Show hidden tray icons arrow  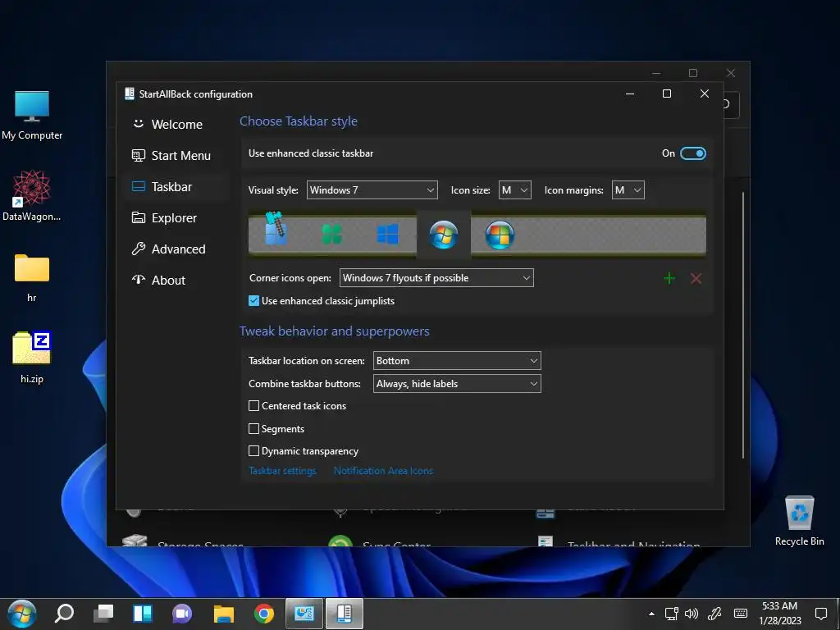[651, 614]
